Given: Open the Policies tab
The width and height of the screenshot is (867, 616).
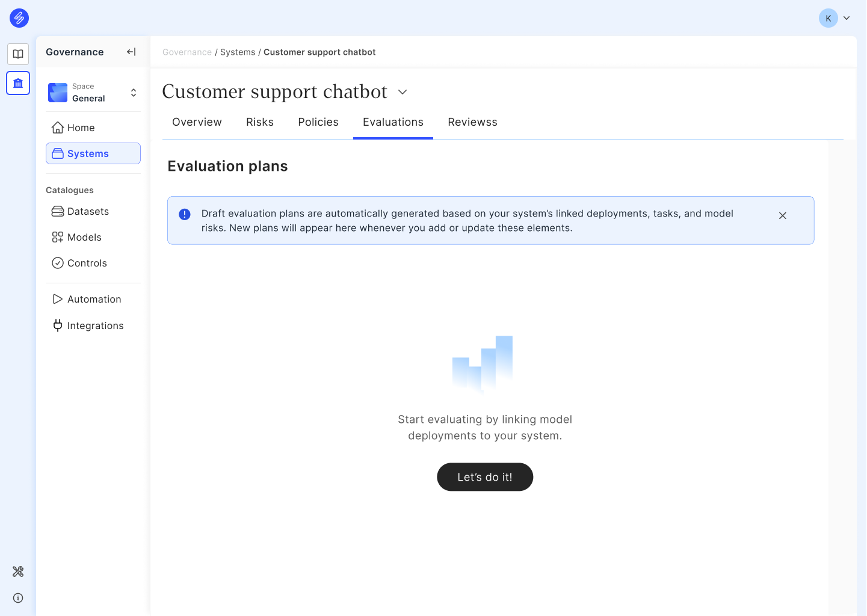Looking at the screenshot, I should pyautogui.click(x=318, y=122).
